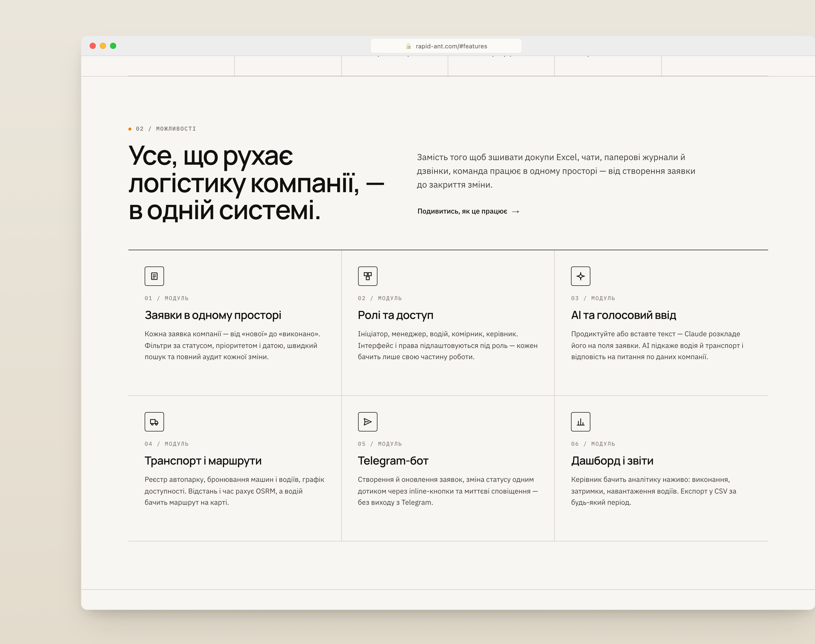Viewport: 815px width, 644px height.
Task: Click the bar chart icon for Дашборд і звіти
Action: tap(581, 422)
